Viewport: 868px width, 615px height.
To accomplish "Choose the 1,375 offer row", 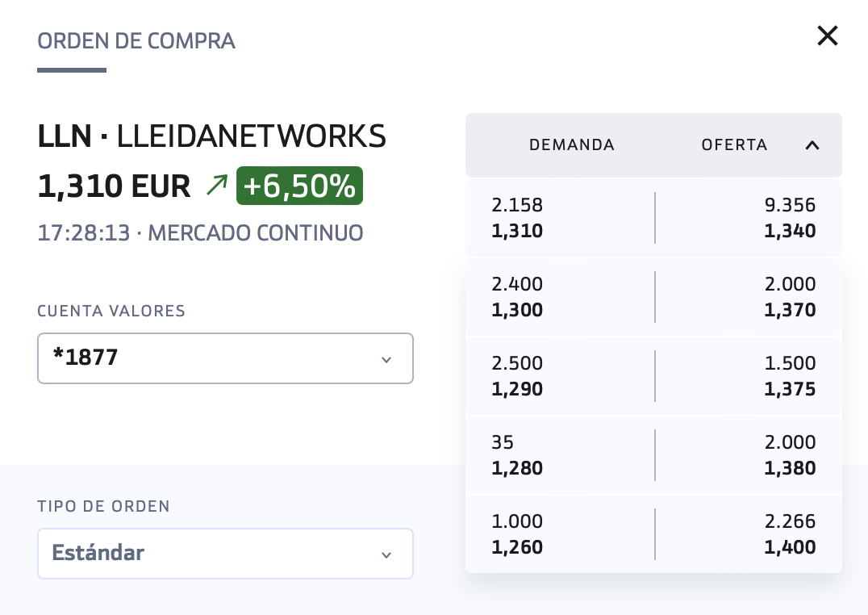I will [749, 376].
